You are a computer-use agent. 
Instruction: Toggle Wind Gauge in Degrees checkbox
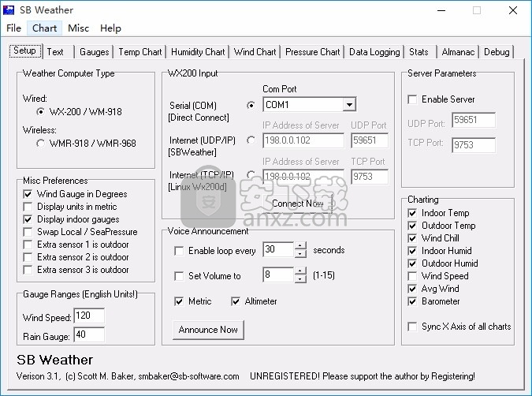tap(28, 194)
